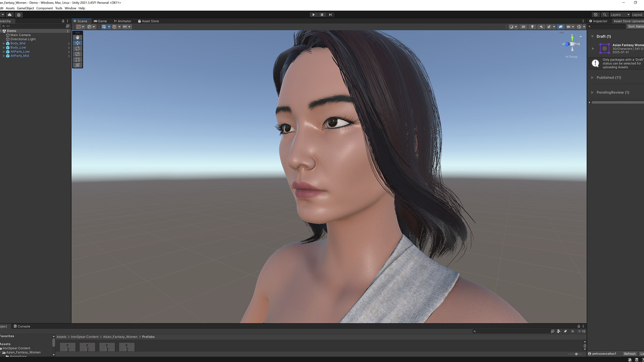This screenshot has height=362, width=644.
Task: Open the Version Control settings icon
Action: [x=19, y=14]
